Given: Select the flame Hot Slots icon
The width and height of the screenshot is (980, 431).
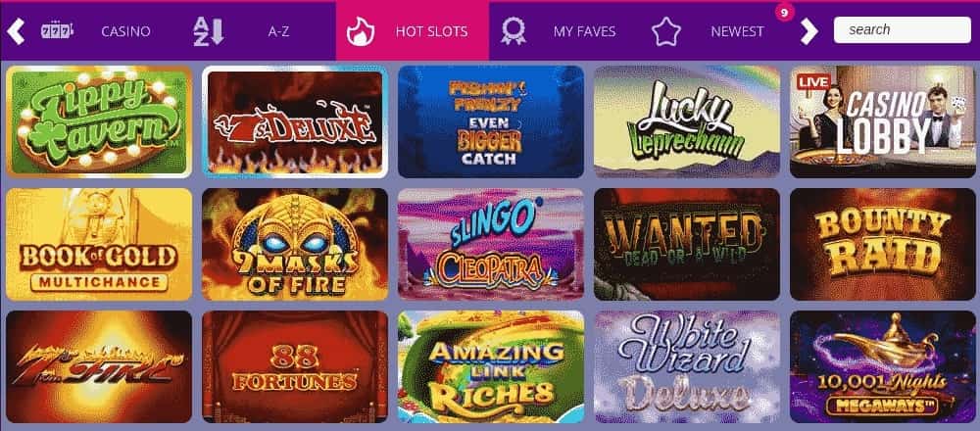Looking at the screenshot, I should pyautogui.click(x=361, y=31).
